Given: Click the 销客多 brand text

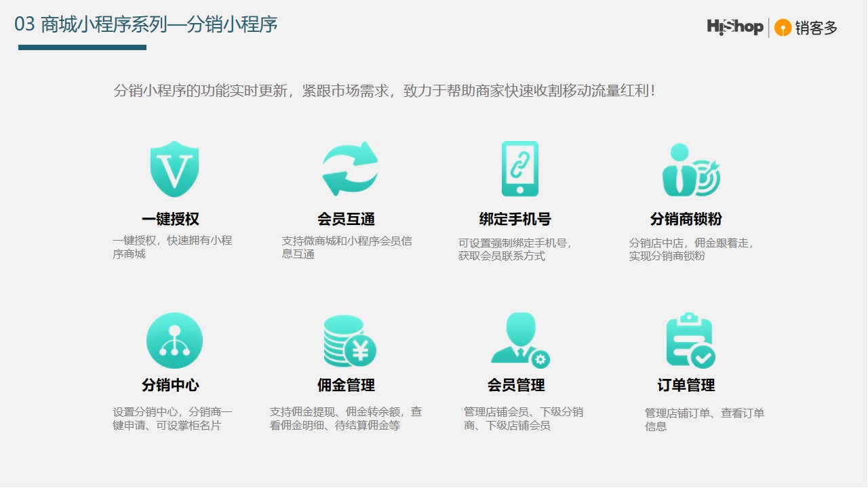Looking at the screenshot, I should click(817, 28).
